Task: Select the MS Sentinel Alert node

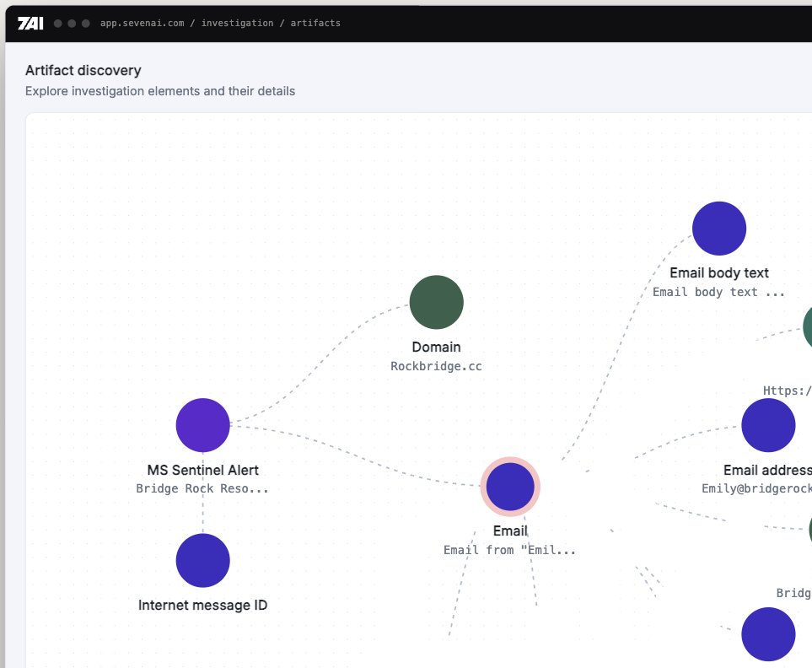Action: pos(202,425)
